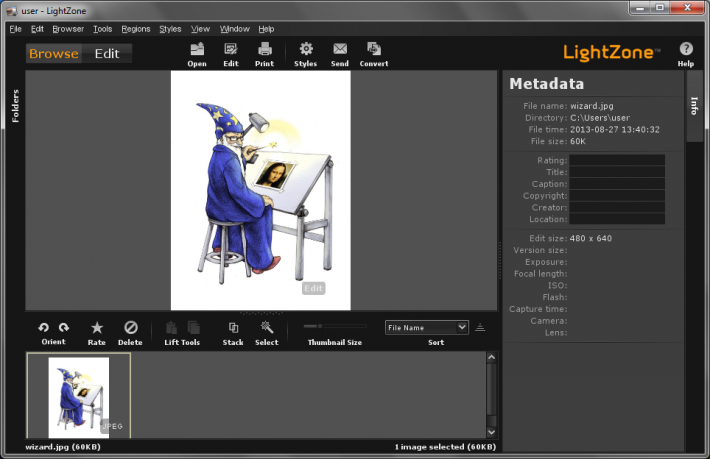Open the Styles menu
The image size is (710, 459).
point(170,29)
